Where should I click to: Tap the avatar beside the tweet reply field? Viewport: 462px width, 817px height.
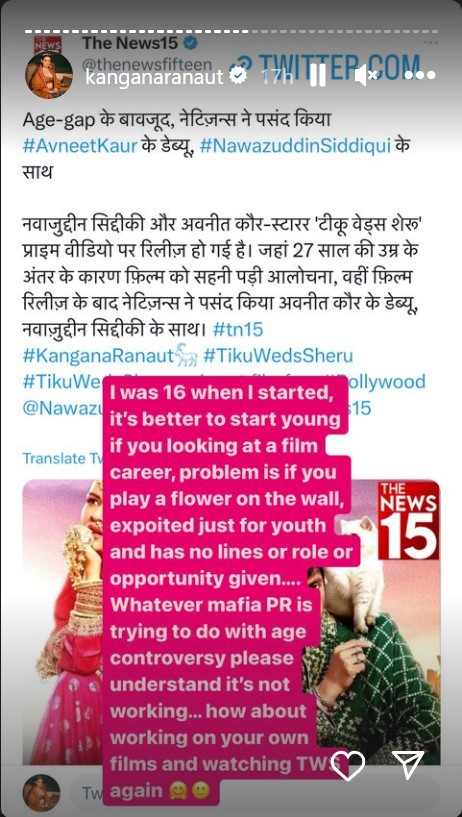point(41,793)
